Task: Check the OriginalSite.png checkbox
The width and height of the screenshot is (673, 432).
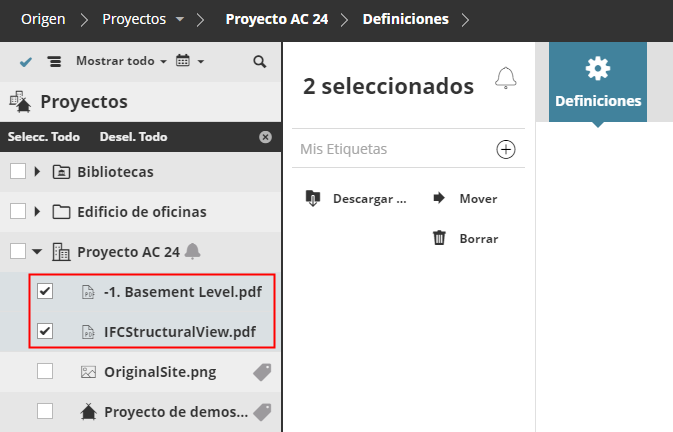Action: [45, 372]
